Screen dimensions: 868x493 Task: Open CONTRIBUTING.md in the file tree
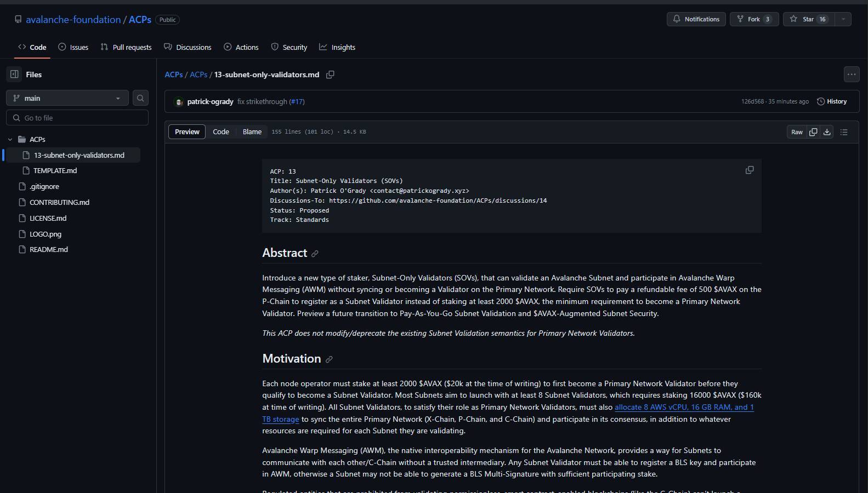click(x=59, y=202)
